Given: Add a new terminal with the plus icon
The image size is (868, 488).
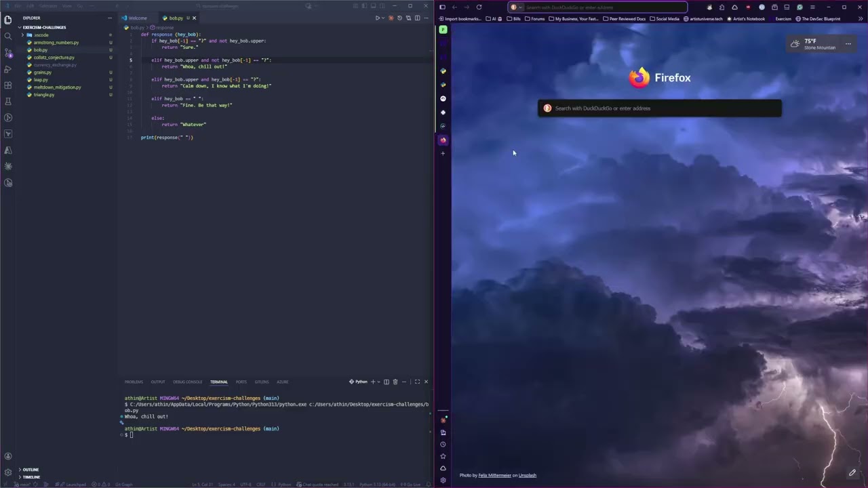Looking at the screenshot, I should pyautogui.click(x=372, y=382).
